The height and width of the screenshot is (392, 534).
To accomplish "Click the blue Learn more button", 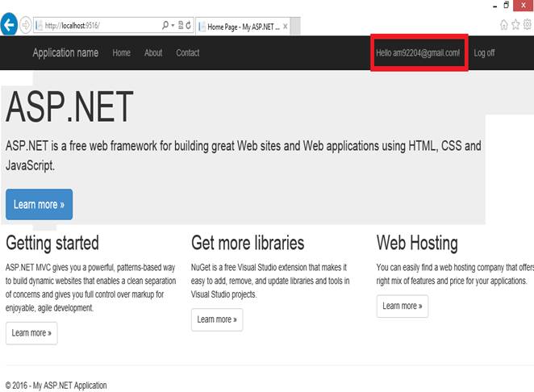I will (40, 204).
